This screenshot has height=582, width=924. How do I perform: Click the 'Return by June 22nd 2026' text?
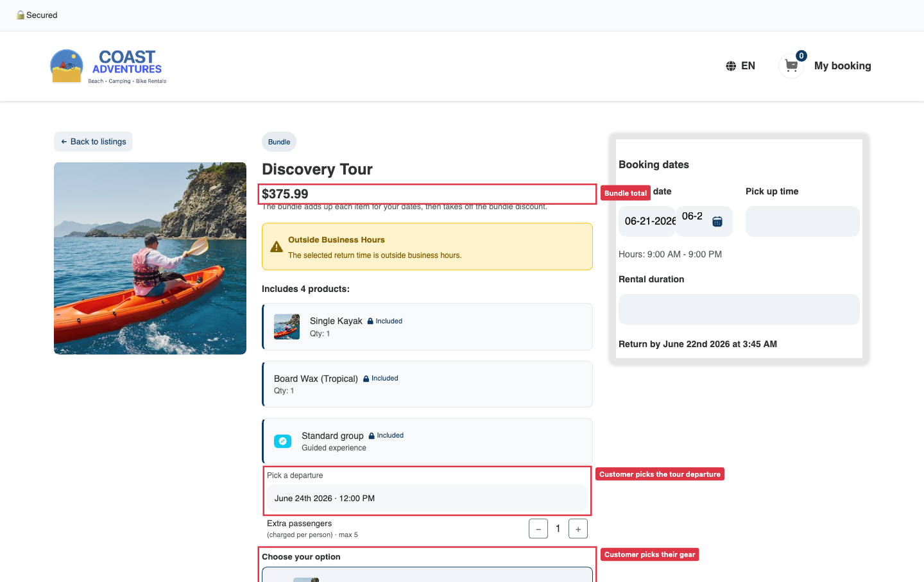point(697,345)
